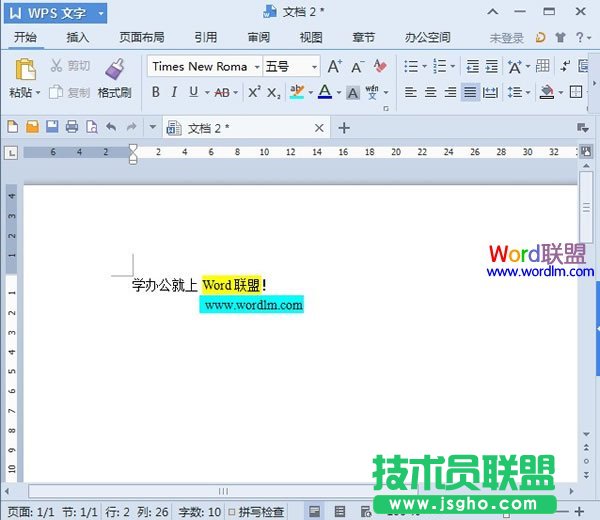600x520 pixels.
Task: Click 未登录 login link
Action: [x=506, y=38]
